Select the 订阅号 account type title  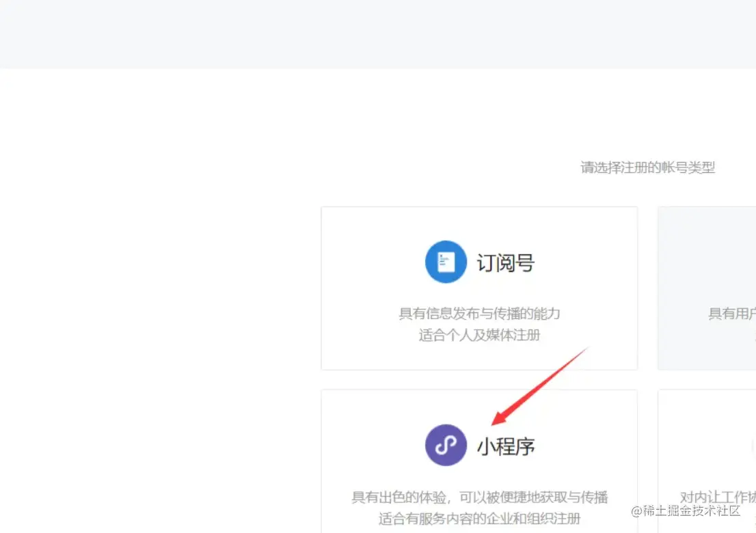pyautogui.click(x=506, y=263)
